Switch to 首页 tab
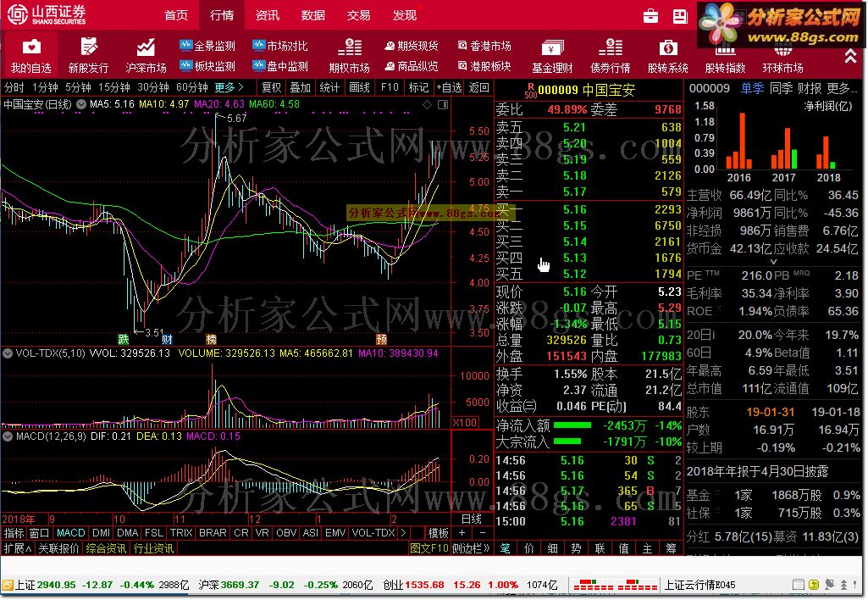 (x=176, y=15)
